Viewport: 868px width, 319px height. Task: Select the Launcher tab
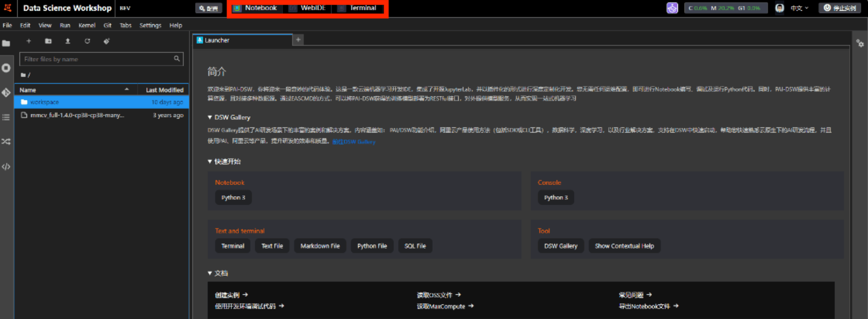click(x=243, y=40)
